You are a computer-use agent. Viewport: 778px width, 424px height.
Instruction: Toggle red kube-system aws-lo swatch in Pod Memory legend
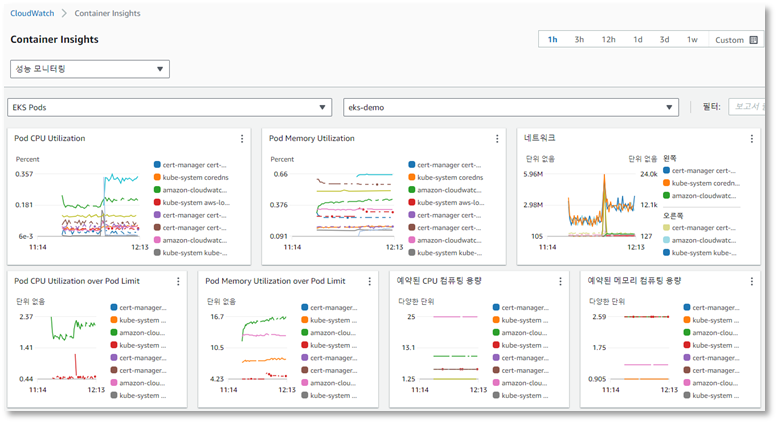412,202
